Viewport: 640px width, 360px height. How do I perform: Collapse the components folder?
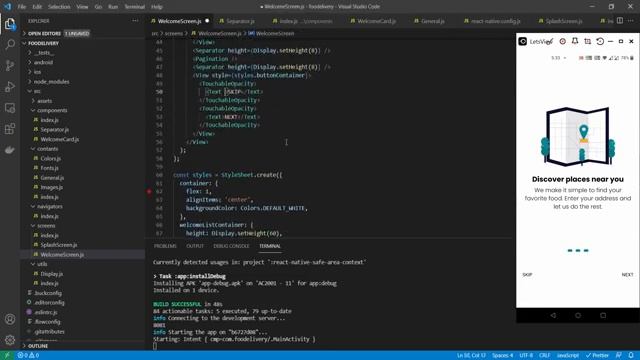point(52,110)
